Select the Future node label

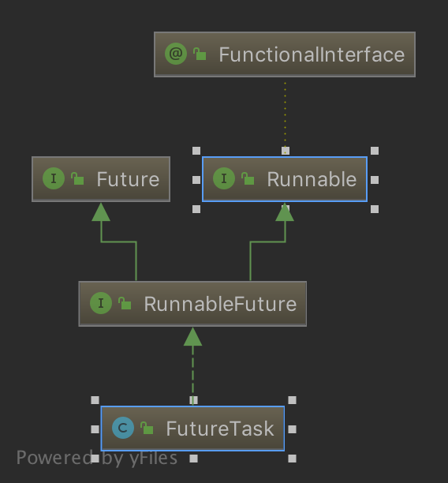click(x=128, y=179)
